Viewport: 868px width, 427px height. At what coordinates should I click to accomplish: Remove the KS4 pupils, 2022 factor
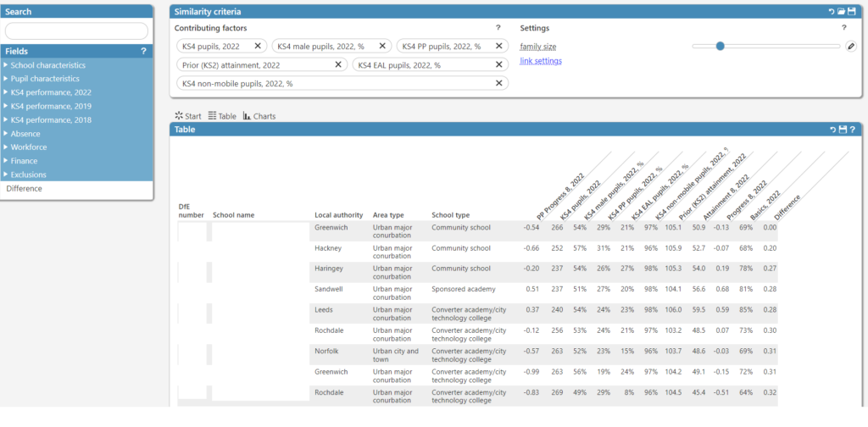coord(258,46)
